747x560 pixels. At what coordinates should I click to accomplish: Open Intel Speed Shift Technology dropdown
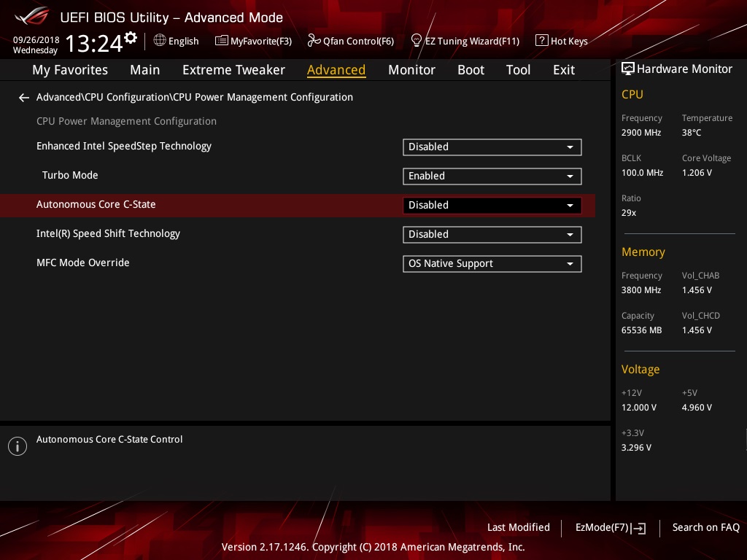(492, 234)
